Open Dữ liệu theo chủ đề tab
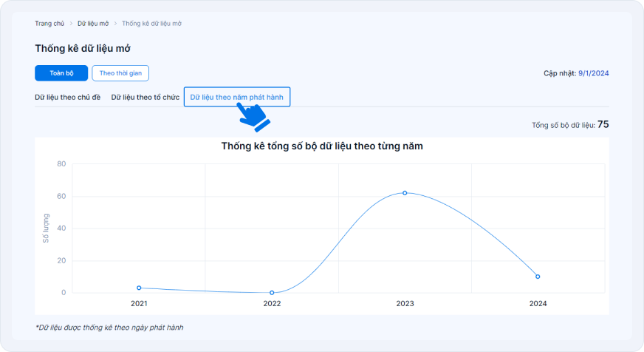The image size is (644, 352). click(x=68, y=97)
